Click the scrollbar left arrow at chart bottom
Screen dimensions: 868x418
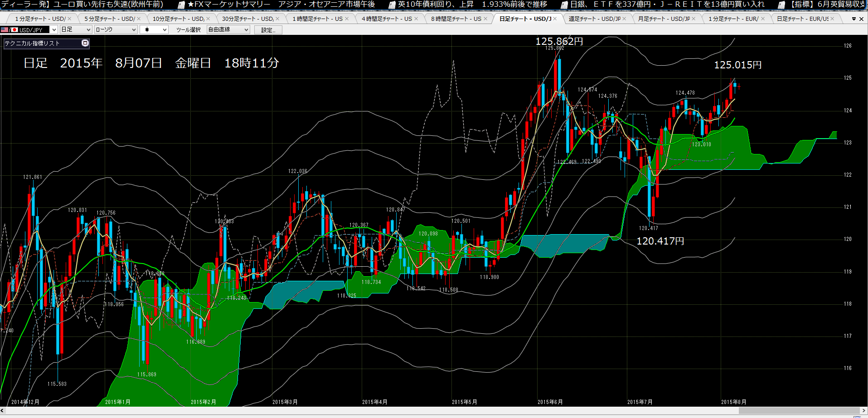click(x=3, y=410)
